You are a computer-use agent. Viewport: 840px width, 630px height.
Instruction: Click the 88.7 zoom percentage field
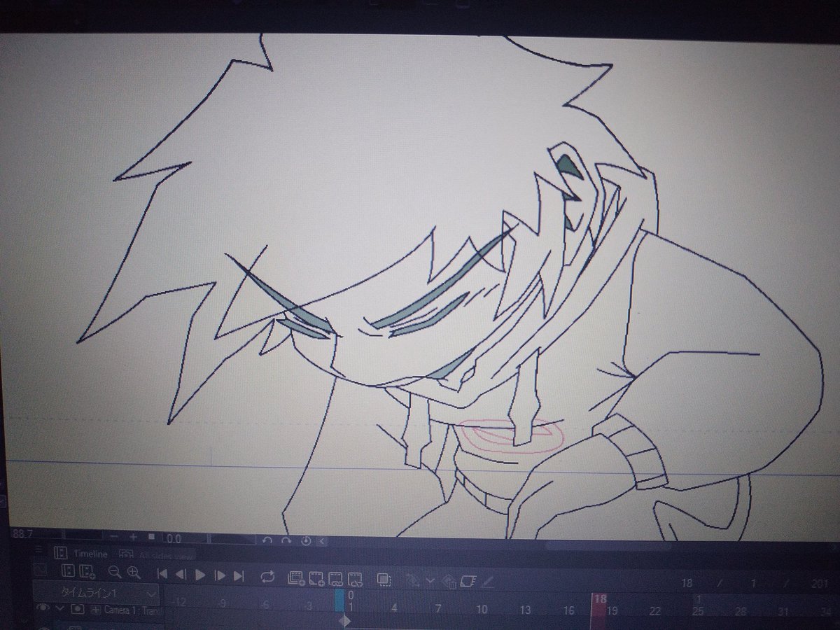22,535
